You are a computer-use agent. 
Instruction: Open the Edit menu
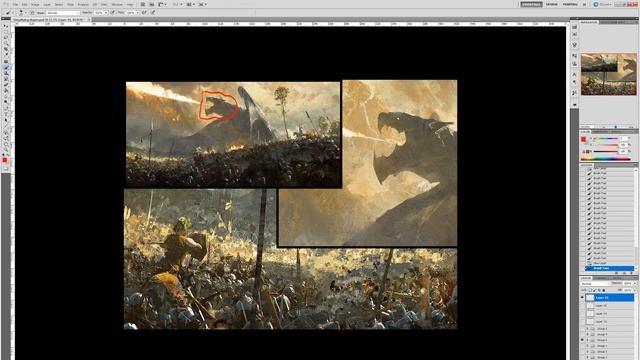[24, 4]
